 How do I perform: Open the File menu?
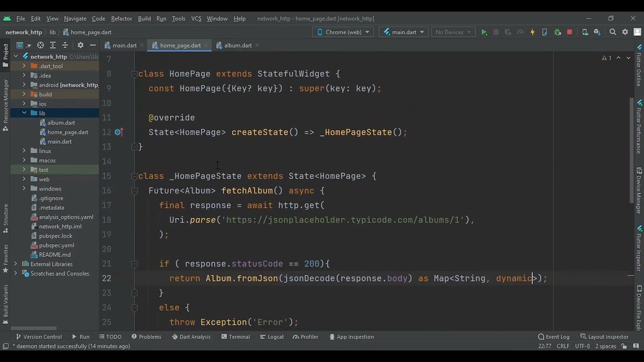coord(21,19)
